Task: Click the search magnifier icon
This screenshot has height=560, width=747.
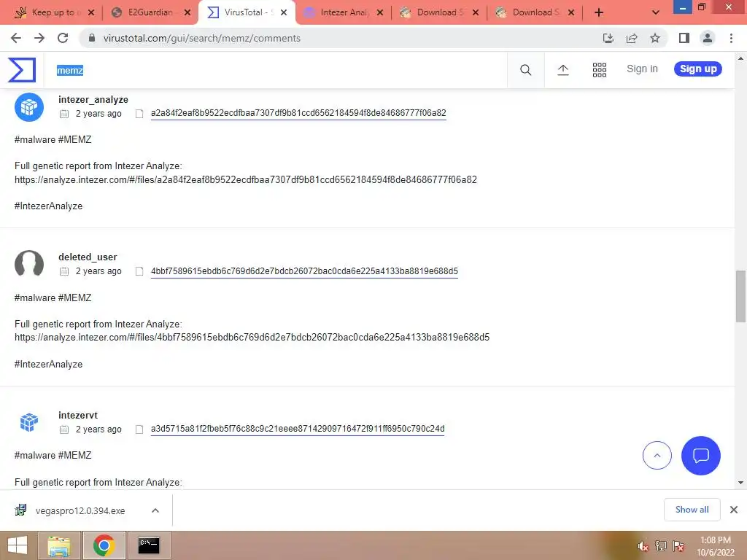Action: click(525, 70)
